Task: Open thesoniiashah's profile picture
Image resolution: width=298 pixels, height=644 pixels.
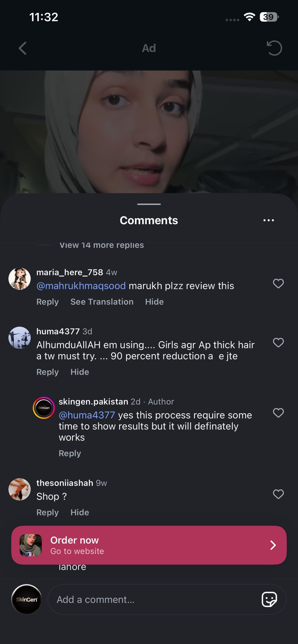Action: point(20,489)
